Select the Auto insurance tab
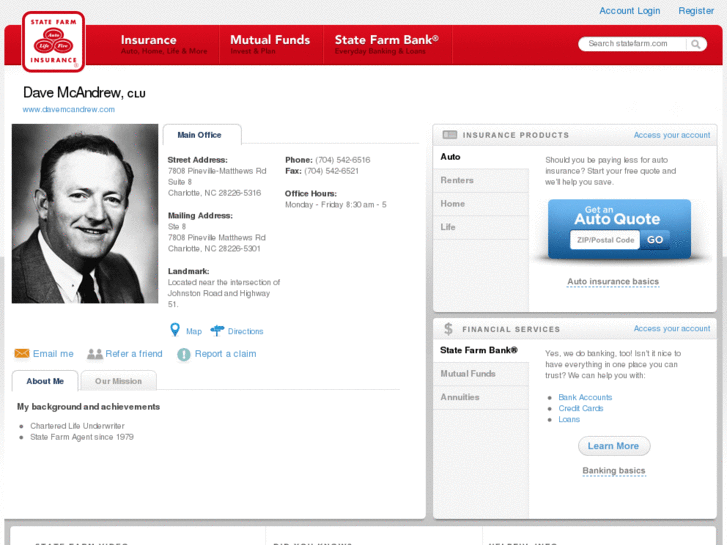This screenshot has height=545, width=727. 481,157
